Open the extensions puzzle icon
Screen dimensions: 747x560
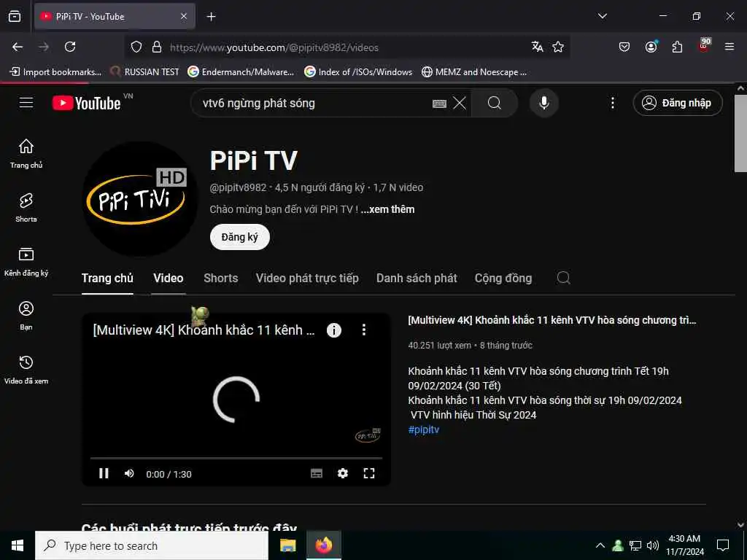pyautogui.click(x=677, y=47)
